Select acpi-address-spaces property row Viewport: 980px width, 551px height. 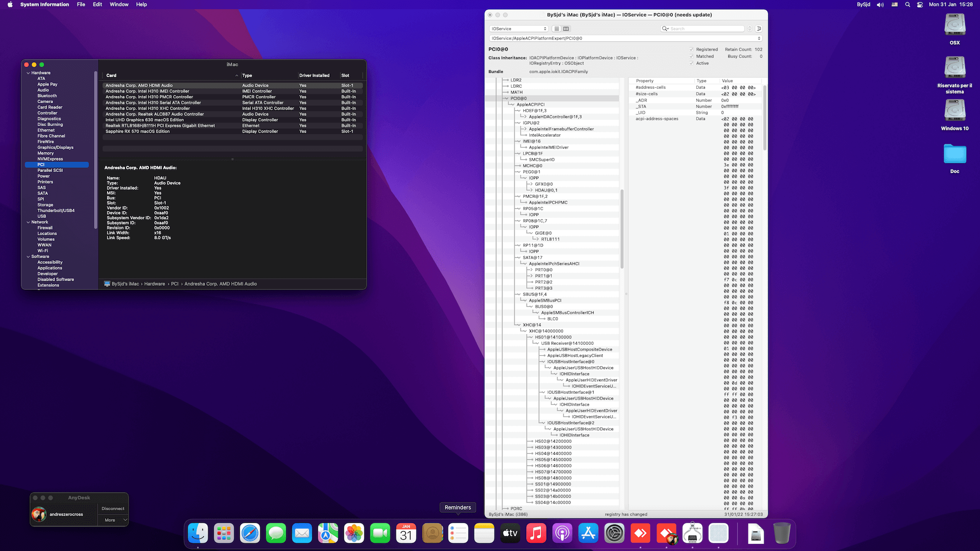pyautogui.click(x=695, y=119)
